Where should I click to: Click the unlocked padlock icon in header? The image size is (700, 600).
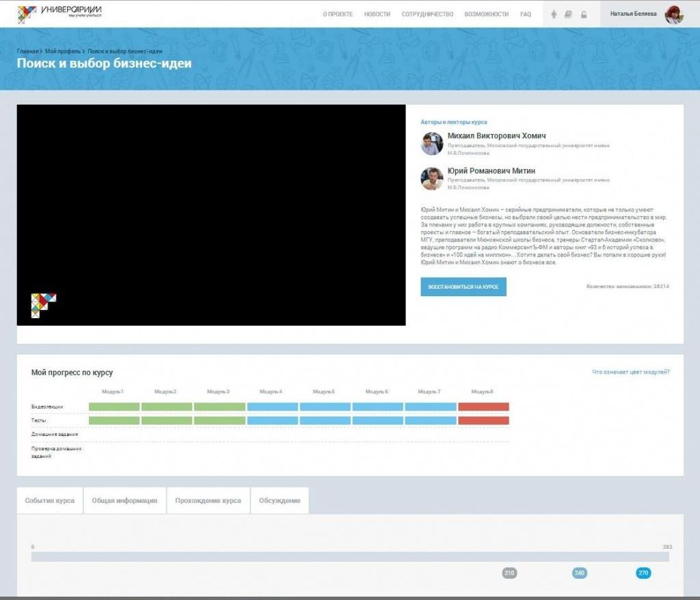pyautogui.click(x=584, y=14)
